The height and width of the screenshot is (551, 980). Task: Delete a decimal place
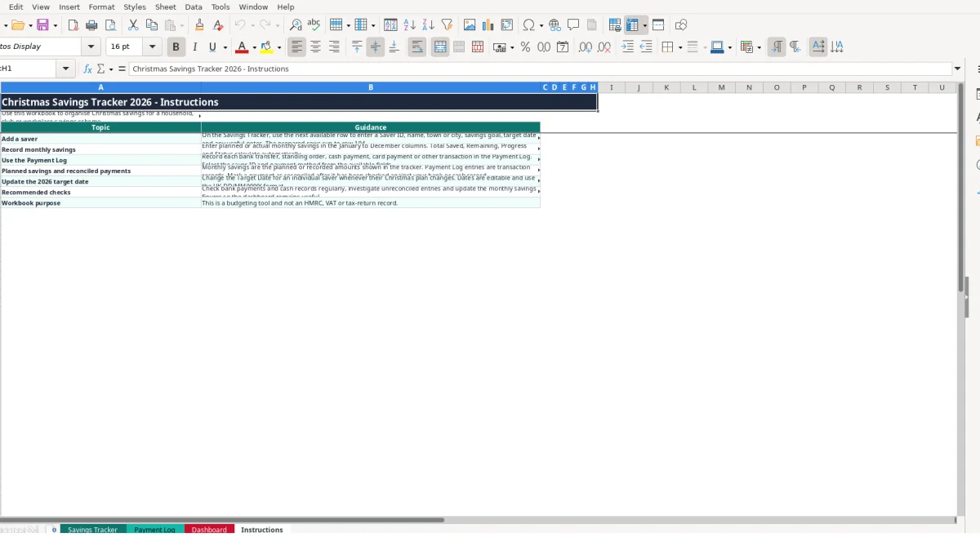604,47
